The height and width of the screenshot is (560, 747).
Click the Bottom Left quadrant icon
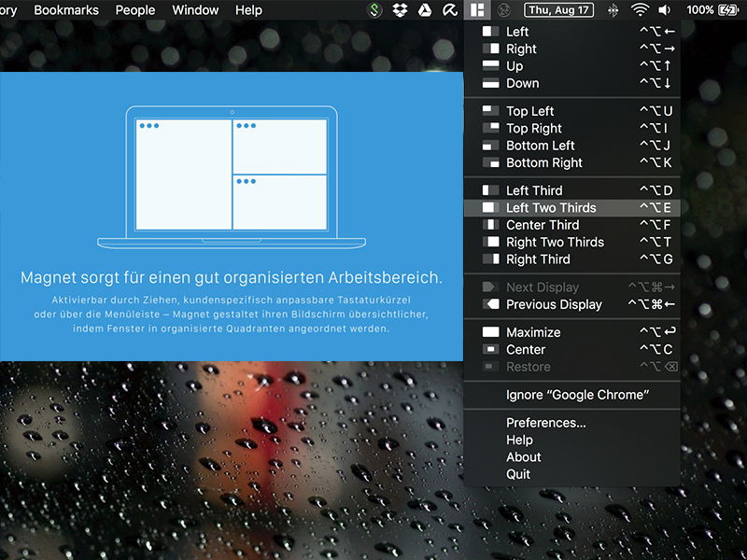click(490, 146)
